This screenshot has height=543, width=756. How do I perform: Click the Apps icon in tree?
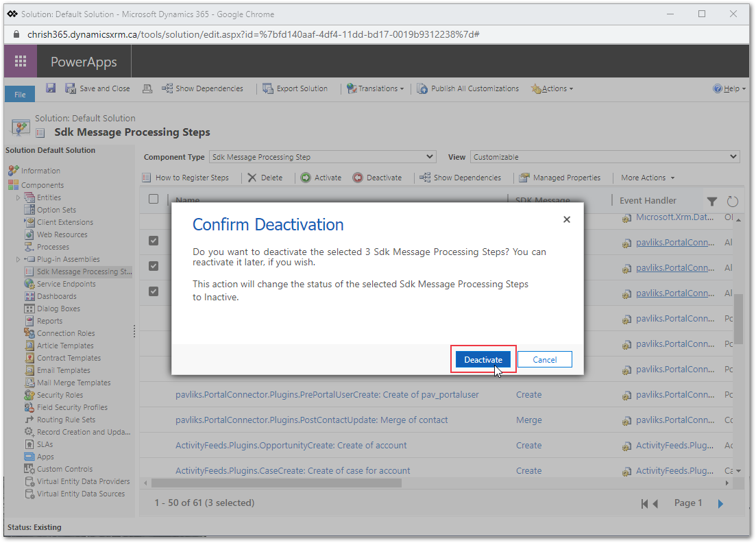tap(29, 457)
